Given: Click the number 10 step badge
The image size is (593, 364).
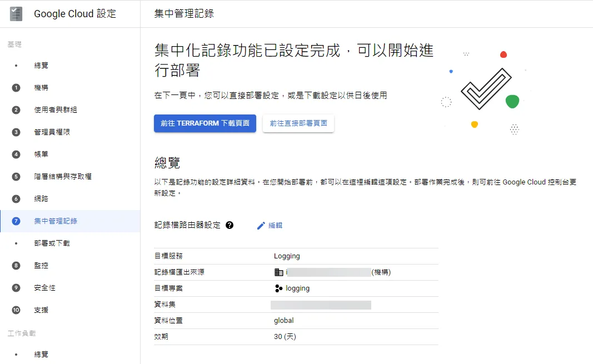Looking at the screenshot, I should (16, 310).
